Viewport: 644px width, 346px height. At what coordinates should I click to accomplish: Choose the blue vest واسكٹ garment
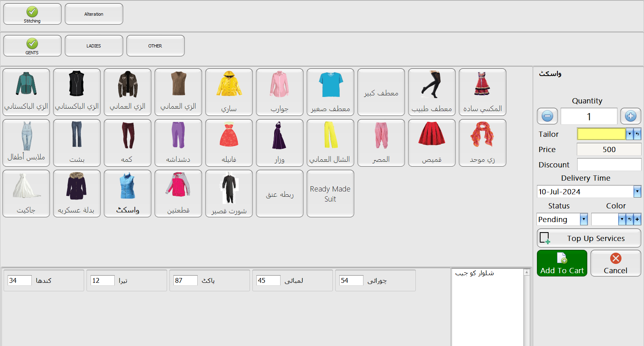pos(127,194)
